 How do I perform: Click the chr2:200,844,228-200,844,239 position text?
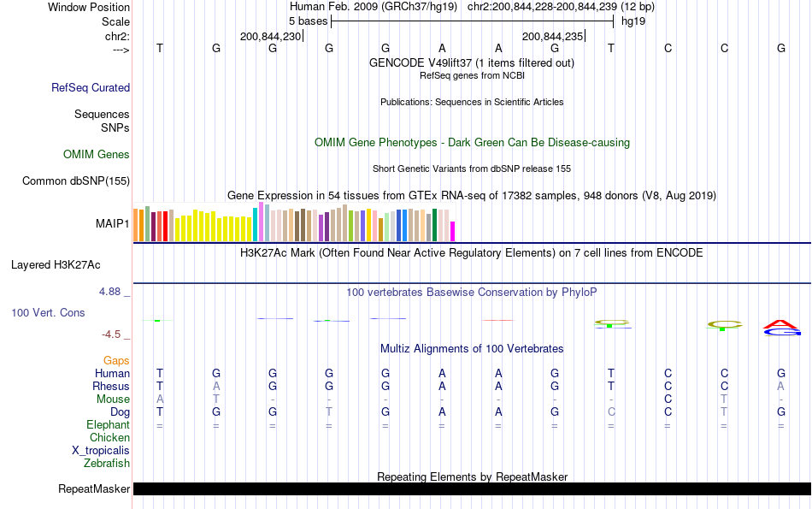point(542,7)
